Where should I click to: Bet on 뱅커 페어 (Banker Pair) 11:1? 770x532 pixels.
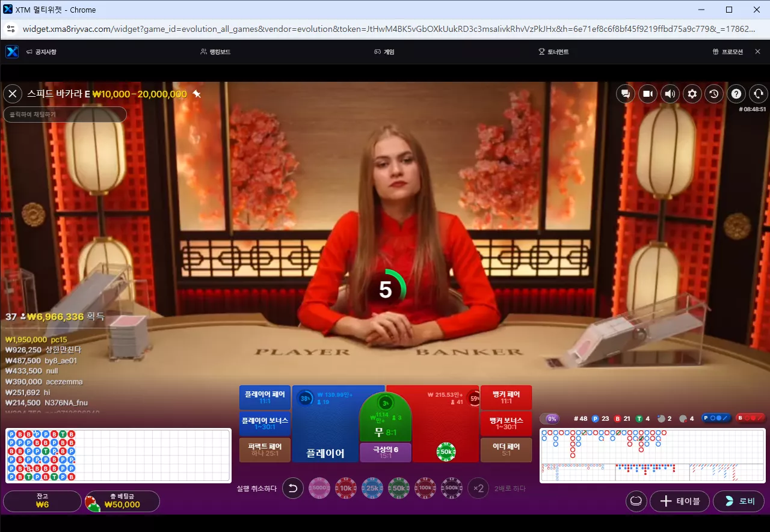pyautogui.click(x=506, y=397)
